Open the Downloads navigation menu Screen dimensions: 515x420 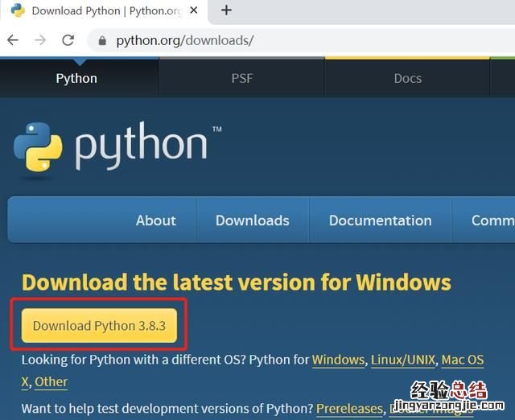(252, 220)
